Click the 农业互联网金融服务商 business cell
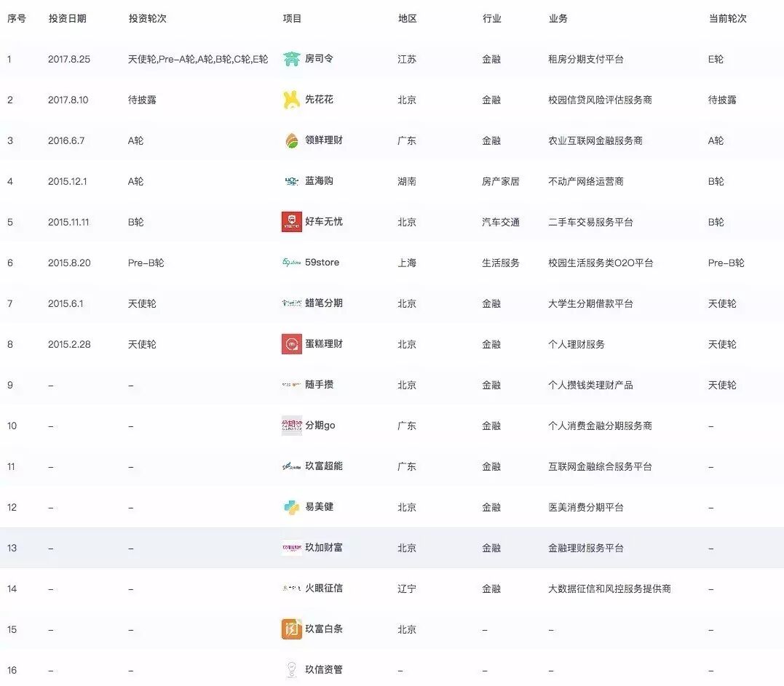Screen dimensions: 784x686 pyautogui.click(x=595, y=141)
